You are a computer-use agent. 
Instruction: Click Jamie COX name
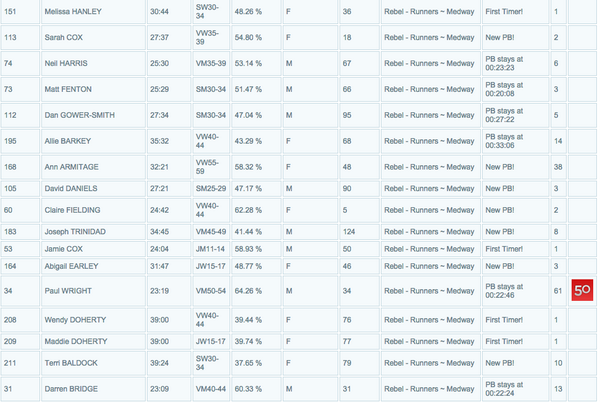[64, 249]
